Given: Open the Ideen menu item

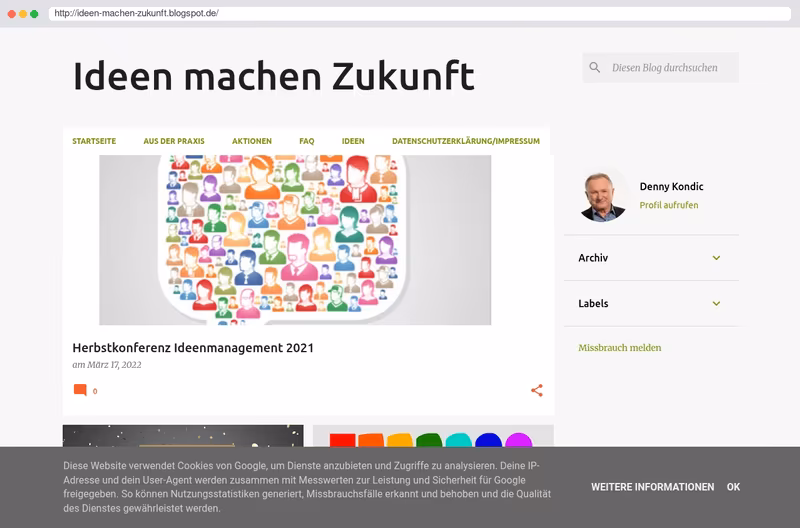Looking at the screenshot, I should pyautogui.click(x=353, y=141).
